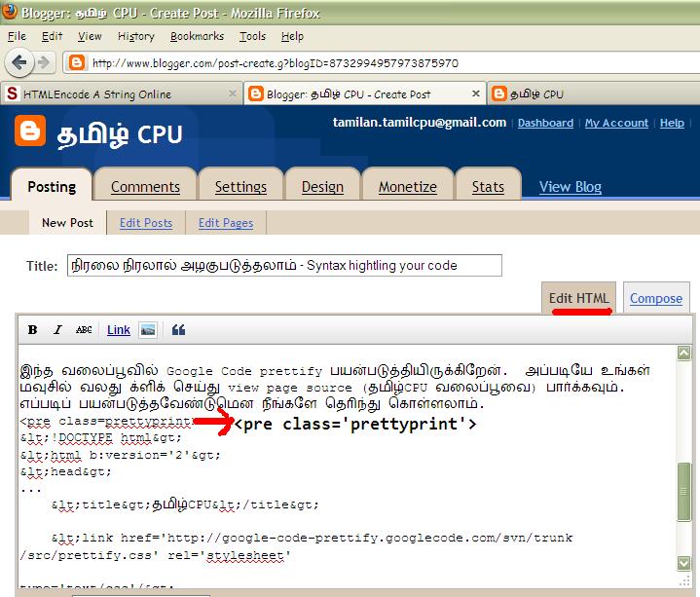
Task: Click the /src/prettify.css rel='stylesheet' line
Action: point(156,555)
